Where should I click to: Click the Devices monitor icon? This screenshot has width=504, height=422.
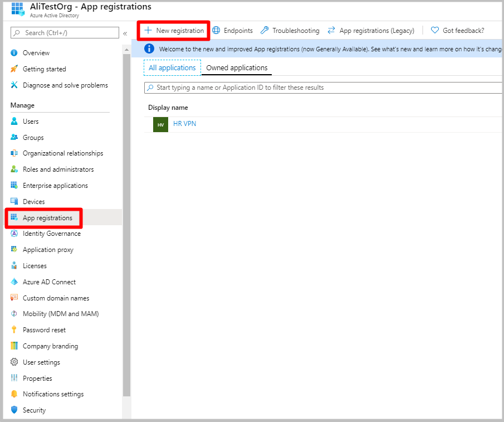[14, 201]
